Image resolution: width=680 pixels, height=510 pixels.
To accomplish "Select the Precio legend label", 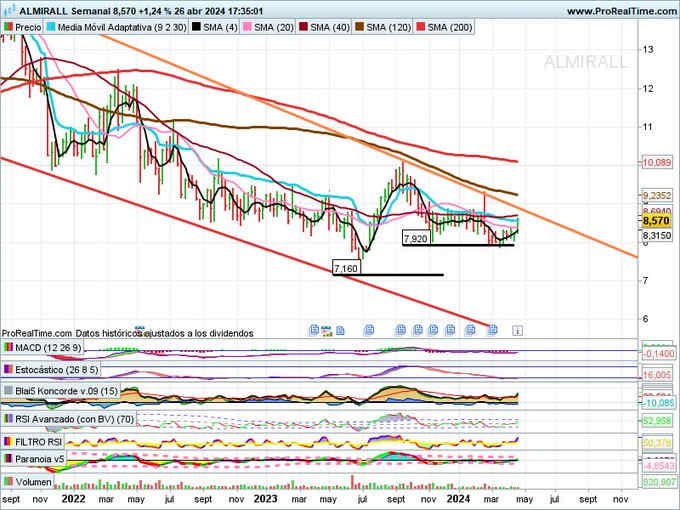I will [x=28, y=27].
